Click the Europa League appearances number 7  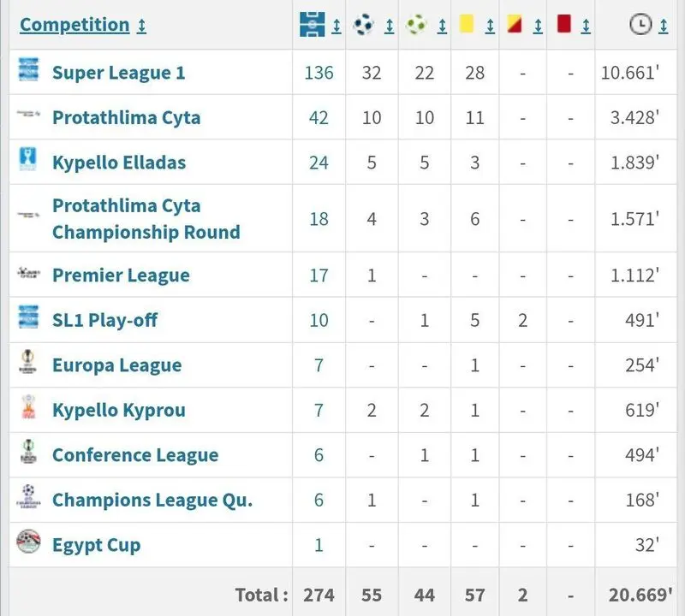pos(319,365)
